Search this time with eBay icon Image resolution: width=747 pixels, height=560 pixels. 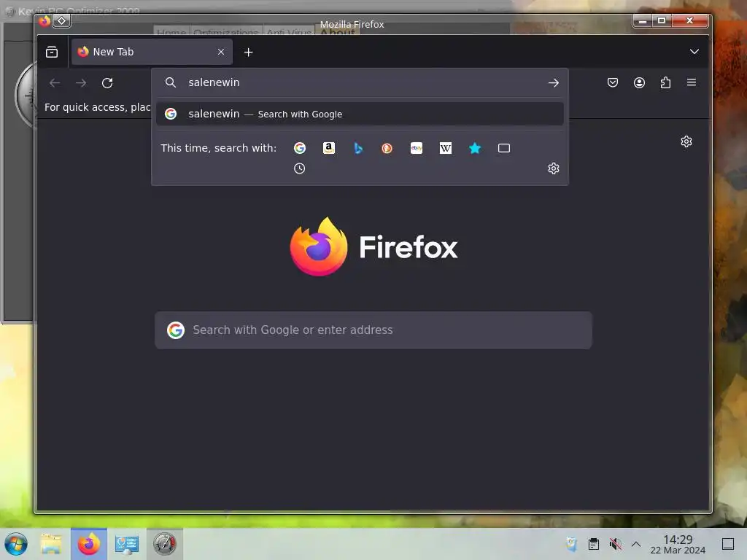pyautogui.click(x=417, y=148)
